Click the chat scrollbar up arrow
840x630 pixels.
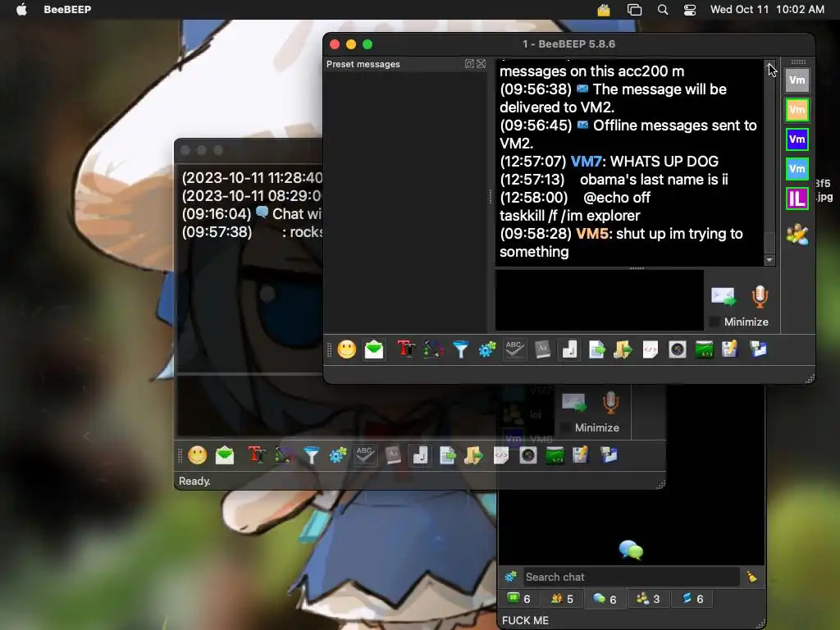point(769,65)
